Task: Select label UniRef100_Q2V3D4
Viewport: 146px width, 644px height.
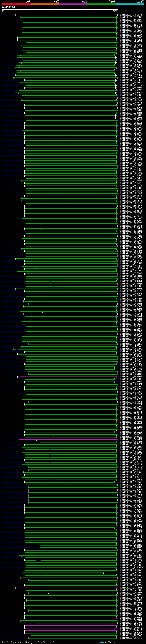Action: (131, 50)
